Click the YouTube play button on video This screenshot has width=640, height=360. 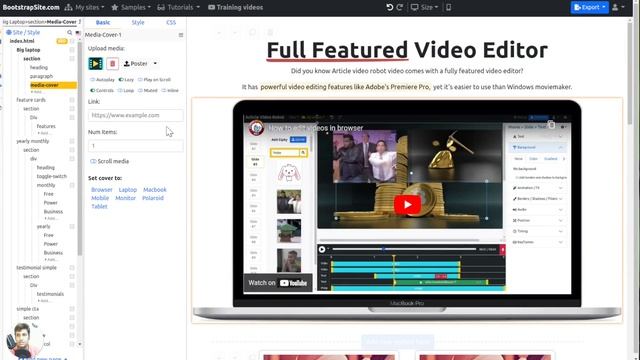coord(407,204)
